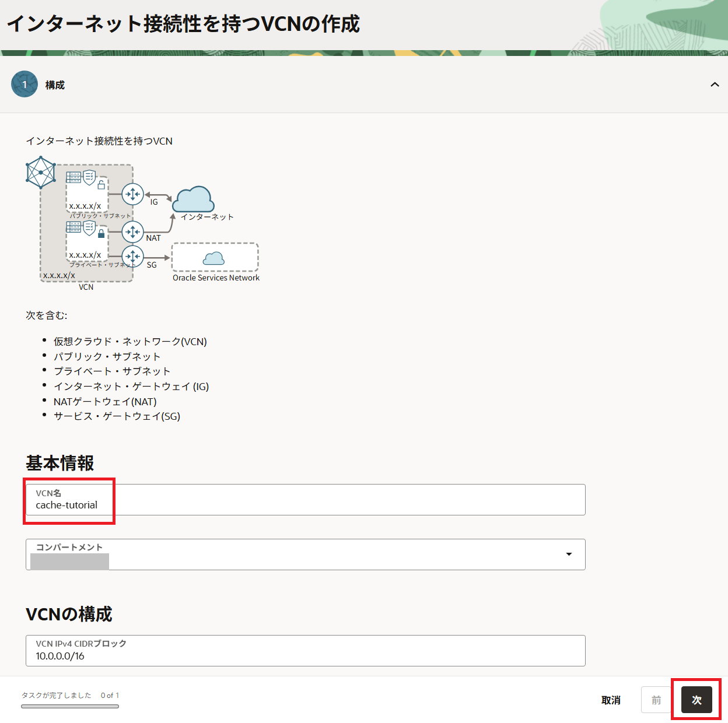Click the IG internet gateway icon
The width and height of the screenshot is (728, 723).
pyautogui.click(x=133, y=194)
